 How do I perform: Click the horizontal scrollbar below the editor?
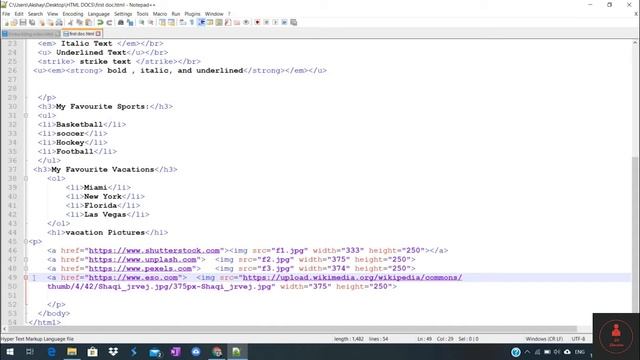click(292, 329)
